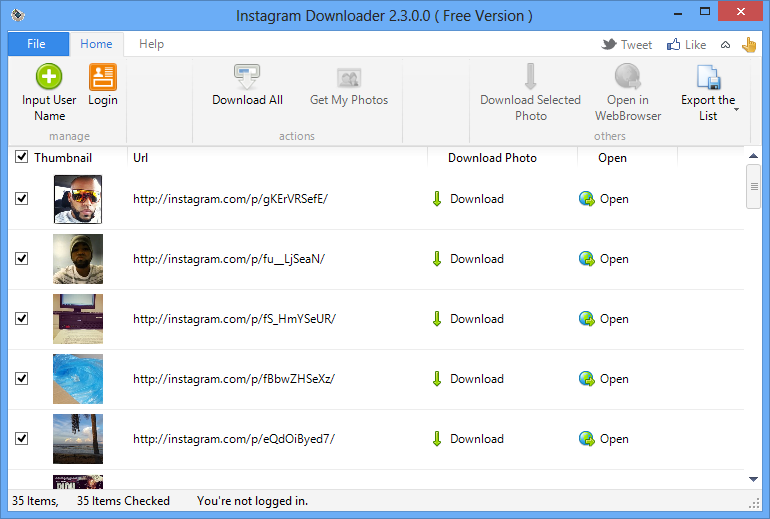
Task: Click the Tweet label text
Action: [636, 45]
